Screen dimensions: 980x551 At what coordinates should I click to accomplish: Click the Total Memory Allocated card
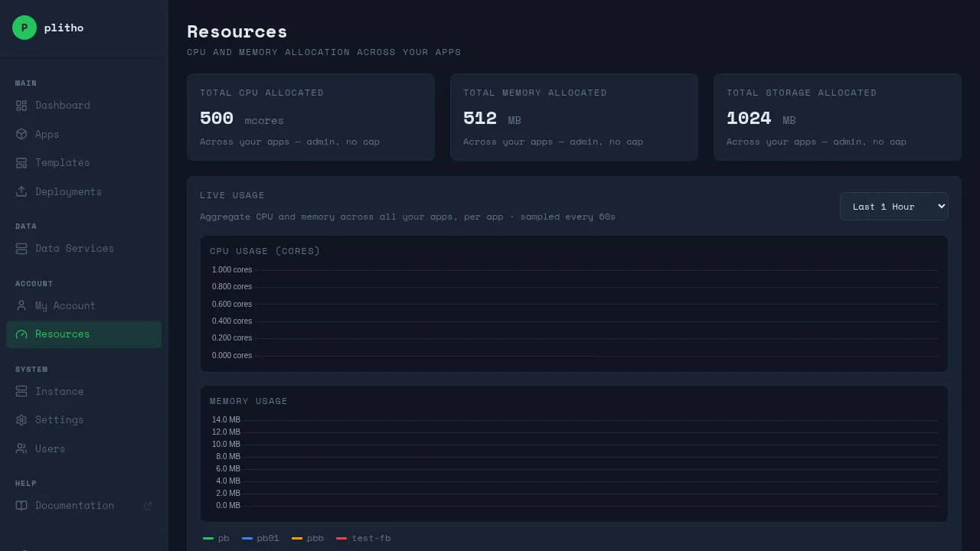574,117
